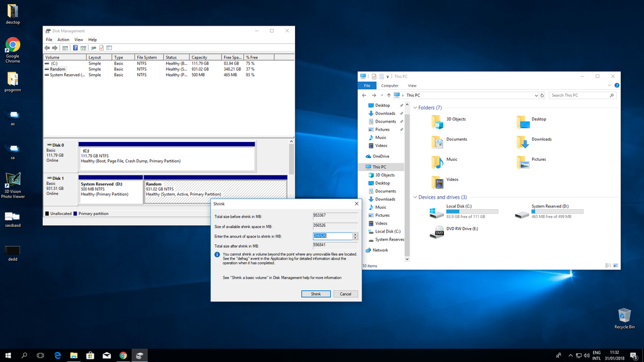Click the File Explorer help question mark icon
644x362 pixels.
[616, 85]
